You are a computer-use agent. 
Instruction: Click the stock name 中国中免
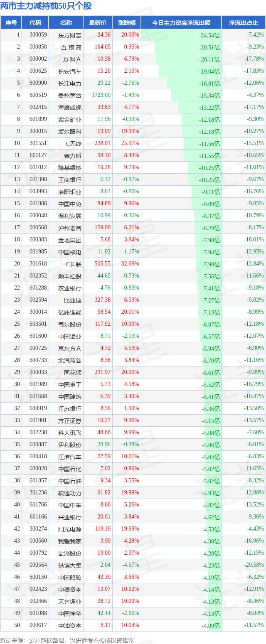70,204
